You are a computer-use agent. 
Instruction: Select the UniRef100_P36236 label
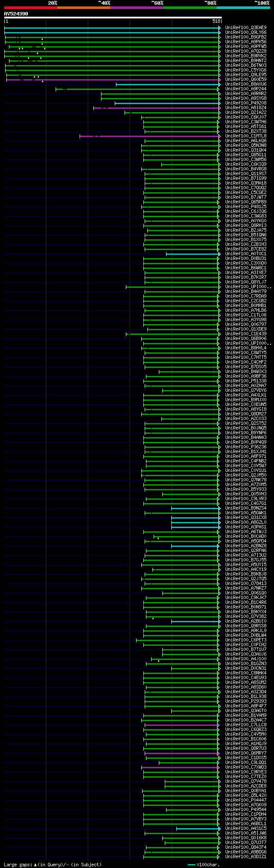pos(246,447)
